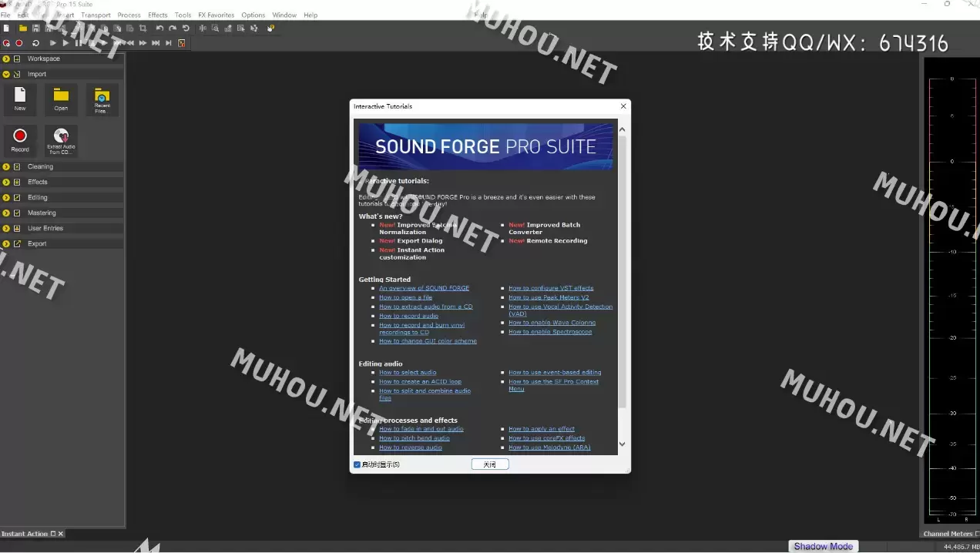Click the Save disk toolbar icon
Image resolution: width=980 pixels, height=553 pixels.
36,28
